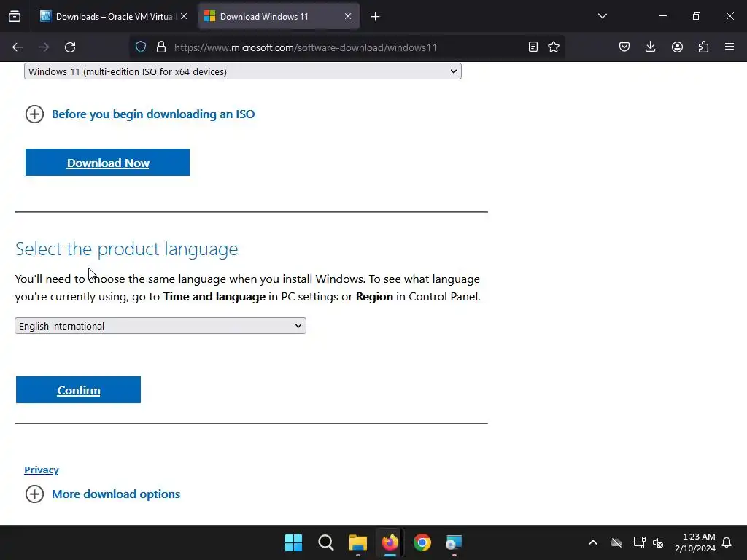Screen dimensions: 747x560
Task: Open the notifications bell icon
Action: [x=727, y=542]
